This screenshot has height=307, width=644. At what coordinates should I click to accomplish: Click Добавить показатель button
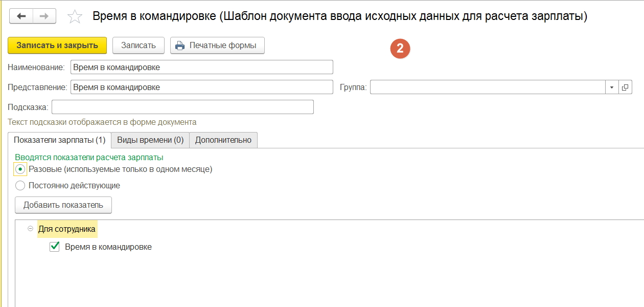[x=63, y=205]
